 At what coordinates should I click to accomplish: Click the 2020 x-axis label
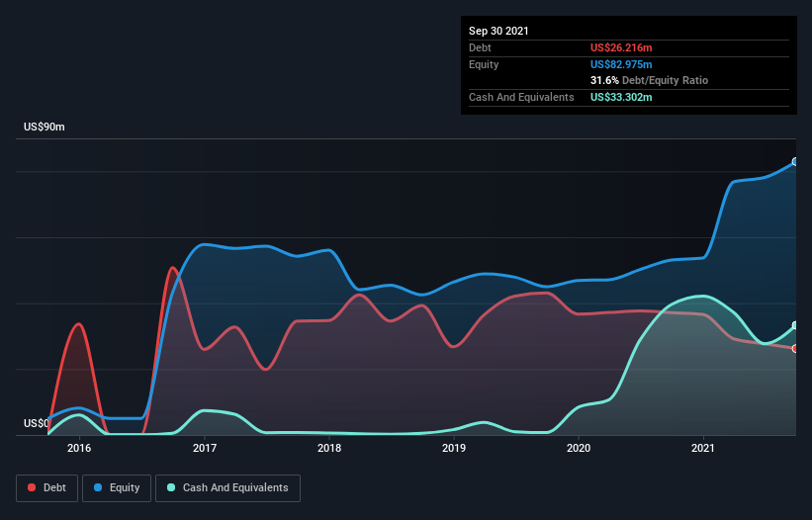click(579, 448)
